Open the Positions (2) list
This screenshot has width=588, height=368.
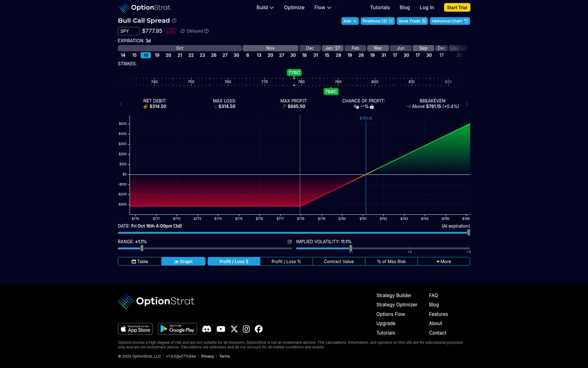(x=378, y=21)
